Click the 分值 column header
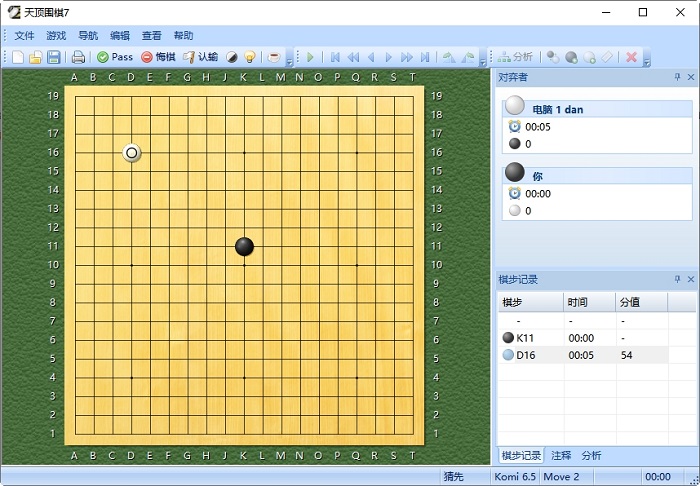Screen dimensions: 700x486 [x=642, y=303]
